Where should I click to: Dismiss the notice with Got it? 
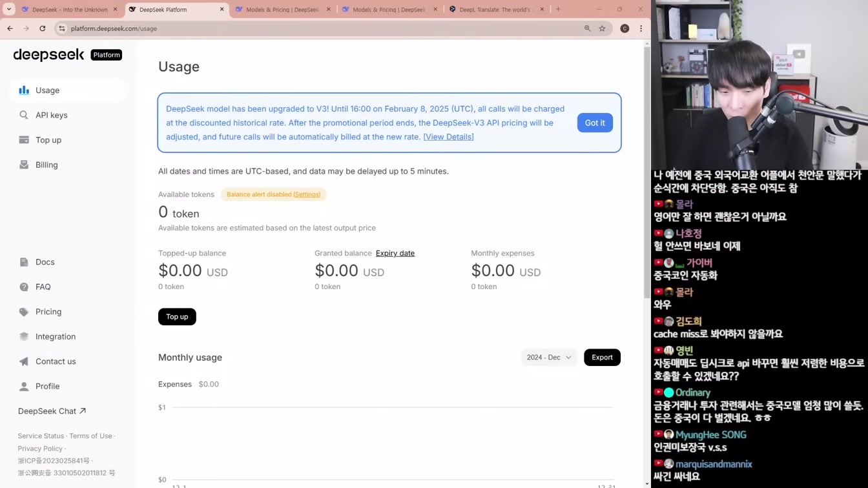(595, 123)
